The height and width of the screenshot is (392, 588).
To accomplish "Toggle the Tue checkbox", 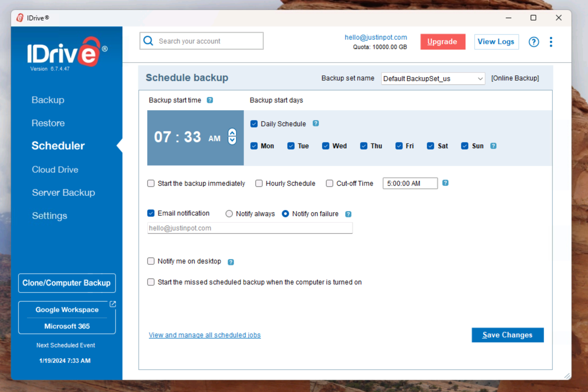I will (291, 146).
